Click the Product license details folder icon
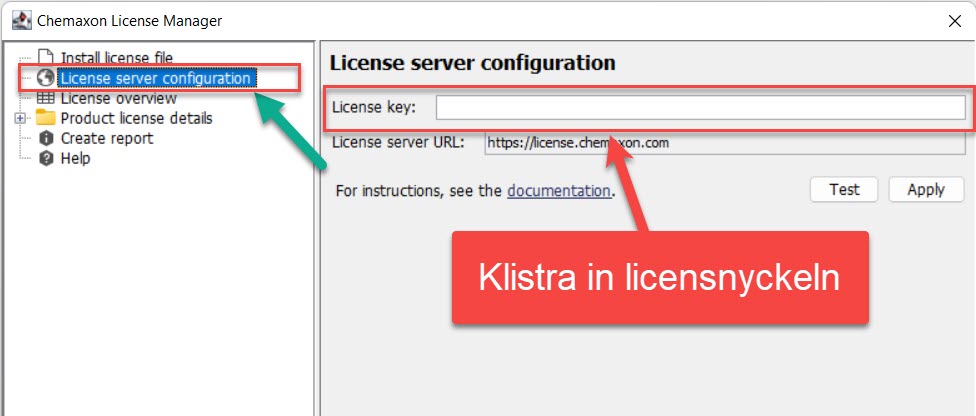Image resolution: width=976 pixels, height=416 pixels. point(45,118)
